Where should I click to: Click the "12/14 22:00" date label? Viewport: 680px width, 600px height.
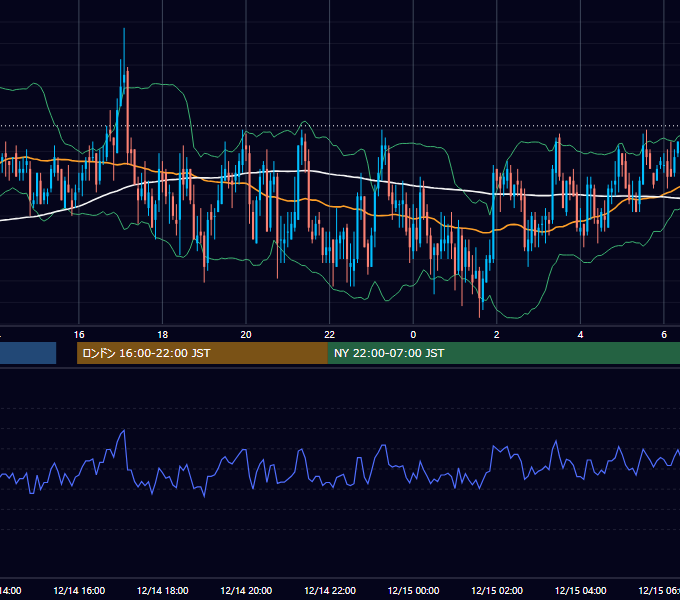[x=330, y=590]
